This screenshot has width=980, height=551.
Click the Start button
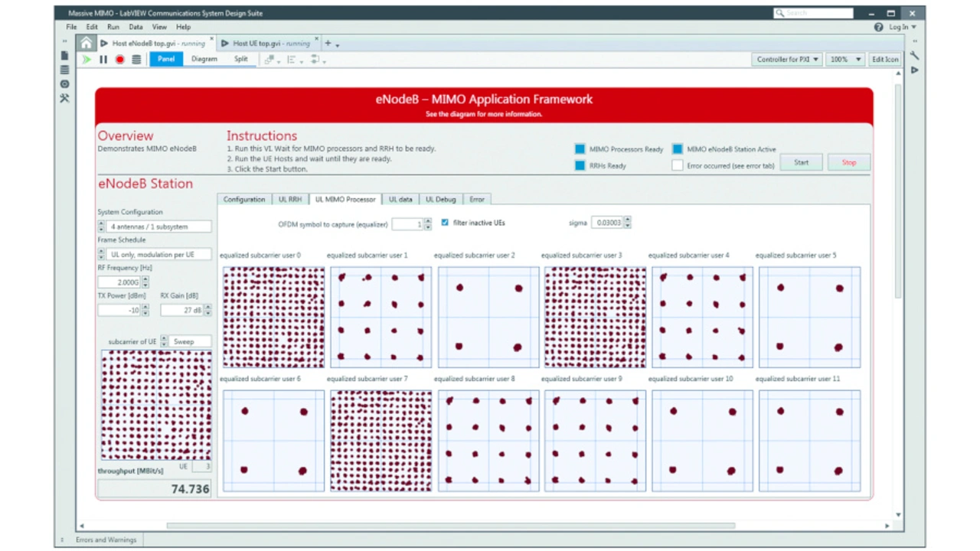pos(802,162)
